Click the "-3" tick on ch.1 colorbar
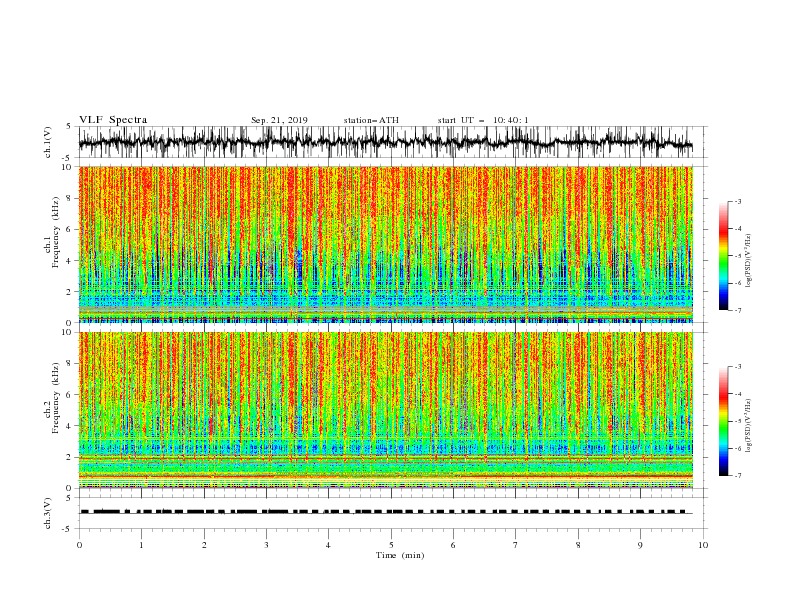Viewport: 792px width, 612px height. 737,202
